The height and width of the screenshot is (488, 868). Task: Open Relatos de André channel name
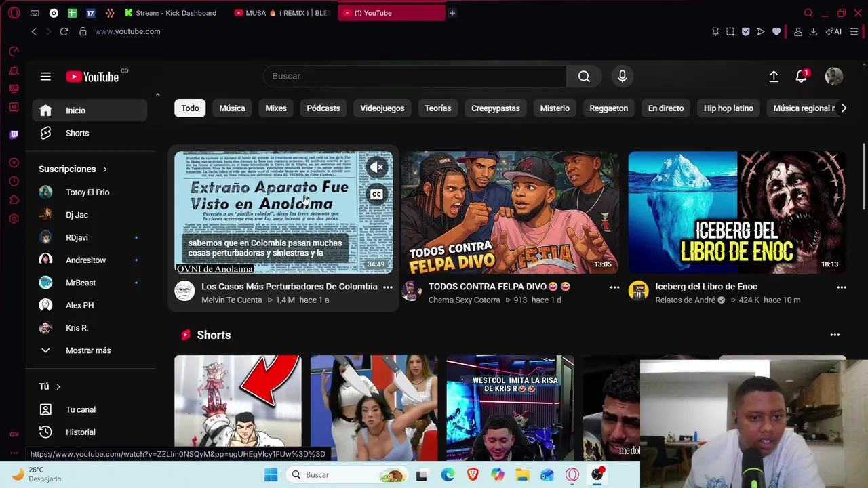pyautogui.click(x=686, y=300)
